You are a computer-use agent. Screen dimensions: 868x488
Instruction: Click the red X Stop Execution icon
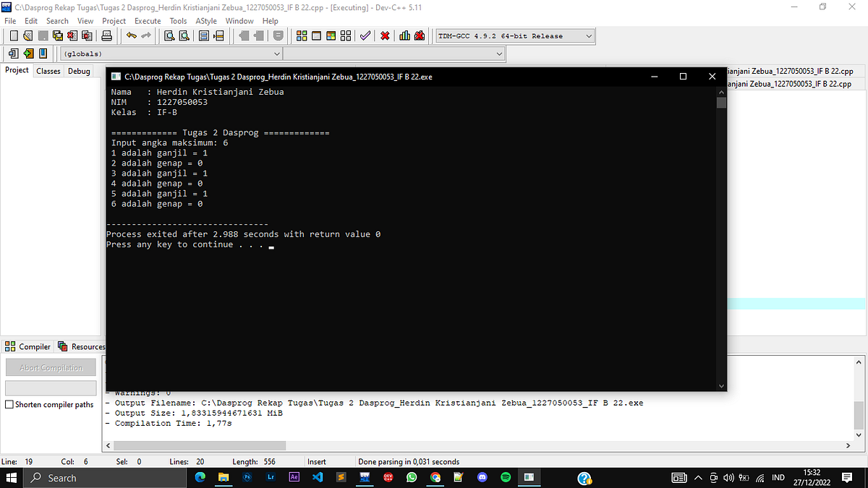[385, 35]
